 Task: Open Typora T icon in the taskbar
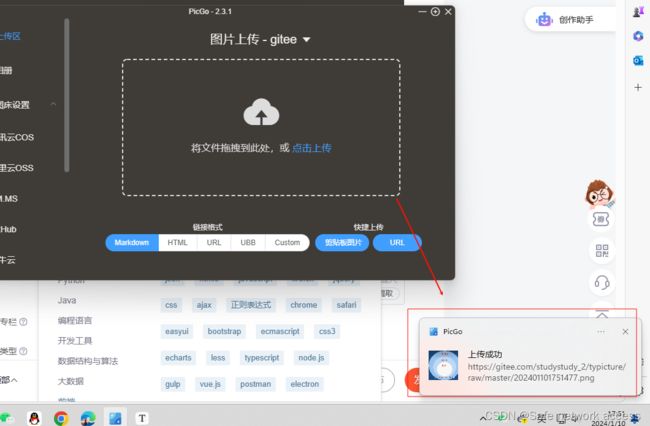(x=142, y=418)
